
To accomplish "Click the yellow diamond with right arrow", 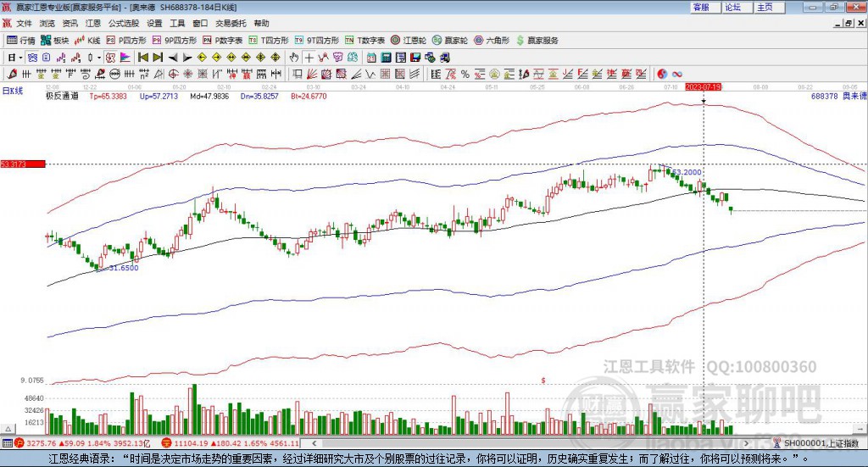I will (x=216, y=58).
